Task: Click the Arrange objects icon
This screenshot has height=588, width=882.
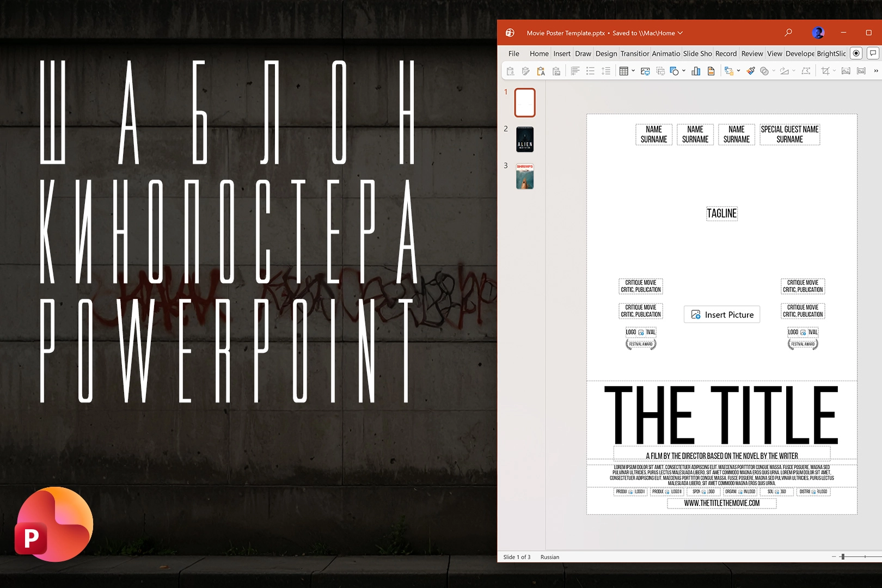Action: coord(728,71)
